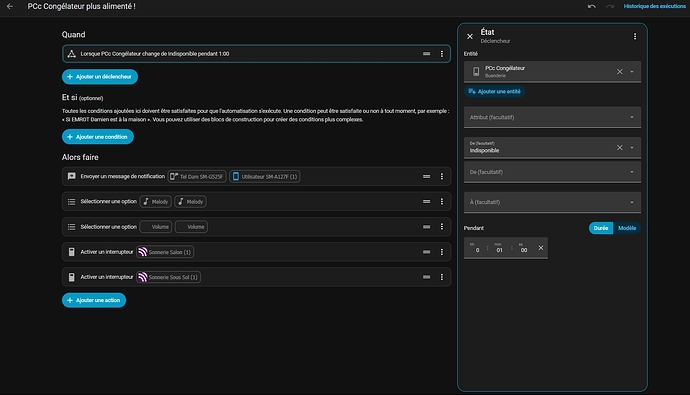Clear the PCc Congélateur entity
The width and height of the screenshot is (690, 395).
coord(619,71)
